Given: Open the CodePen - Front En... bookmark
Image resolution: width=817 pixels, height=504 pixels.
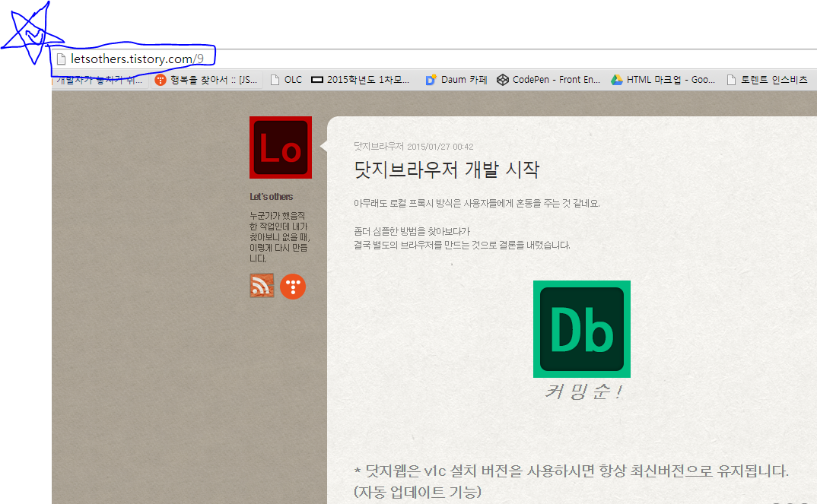Looking at the screenshot, I should [x=548, y=80].
